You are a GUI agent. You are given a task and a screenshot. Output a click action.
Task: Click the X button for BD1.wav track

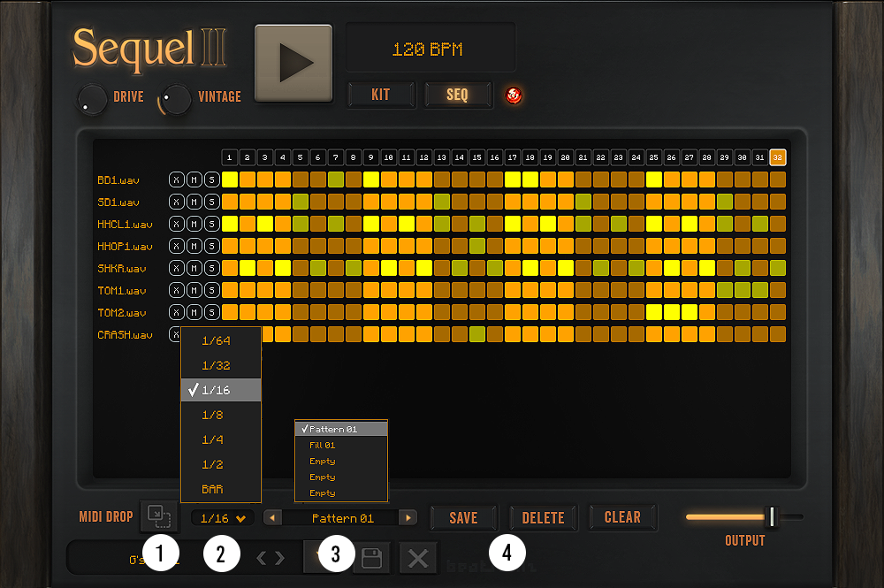point(176,179)
